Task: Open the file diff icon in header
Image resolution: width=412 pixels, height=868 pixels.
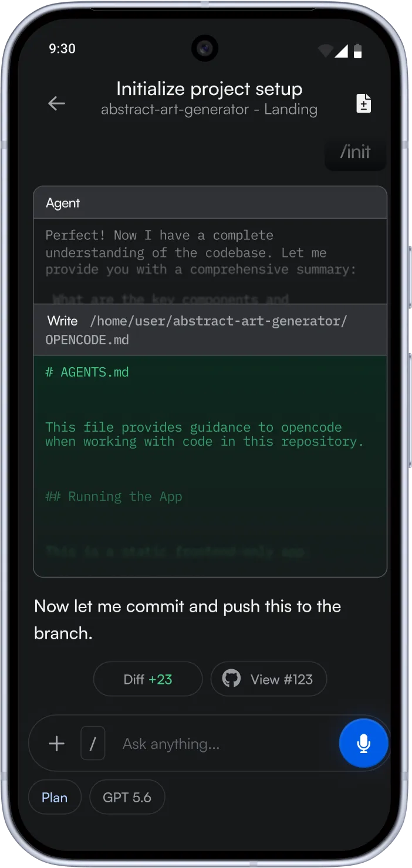Action: [364, 104]
